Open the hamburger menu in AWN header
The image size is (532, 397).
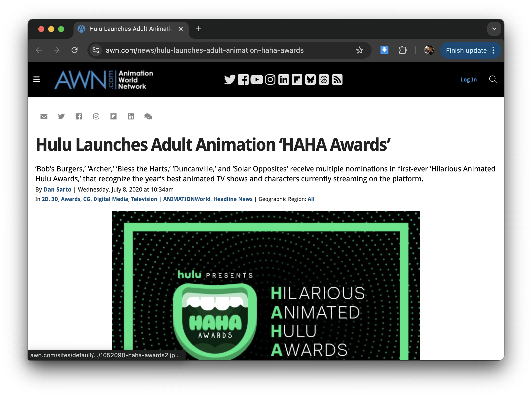coord(37,79)
